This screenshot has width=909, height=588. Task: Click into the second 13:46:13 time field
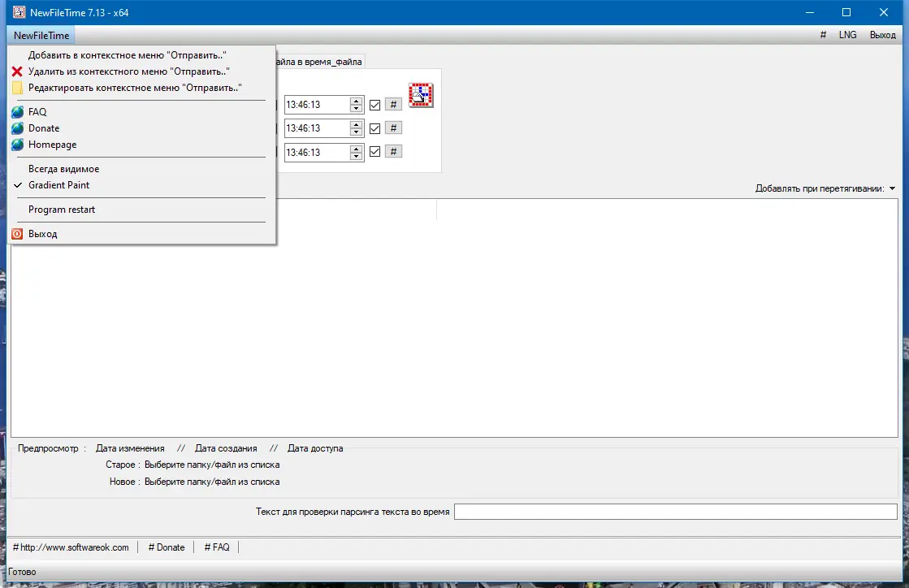[317, 128]
